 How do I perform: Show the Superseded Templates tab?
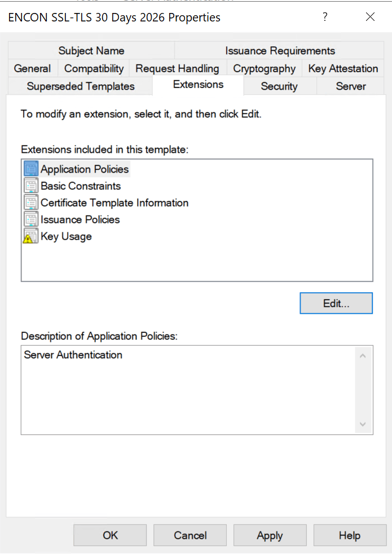(x=81, y=86)
